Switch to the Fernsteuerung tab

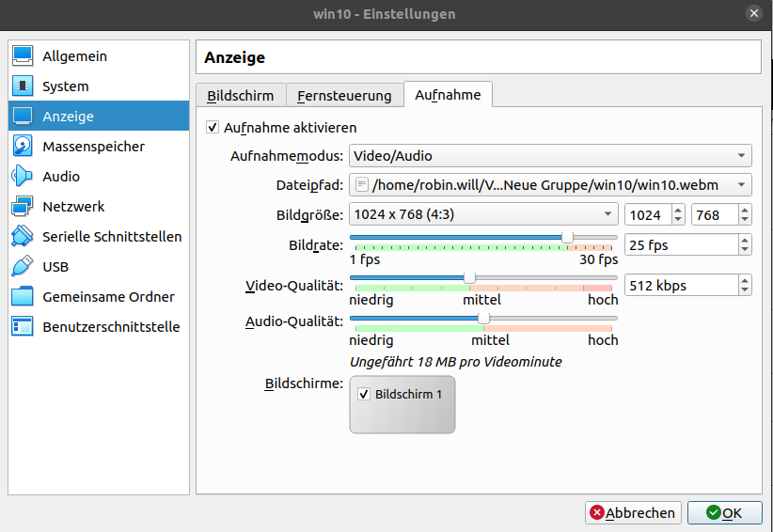point(344,96)
